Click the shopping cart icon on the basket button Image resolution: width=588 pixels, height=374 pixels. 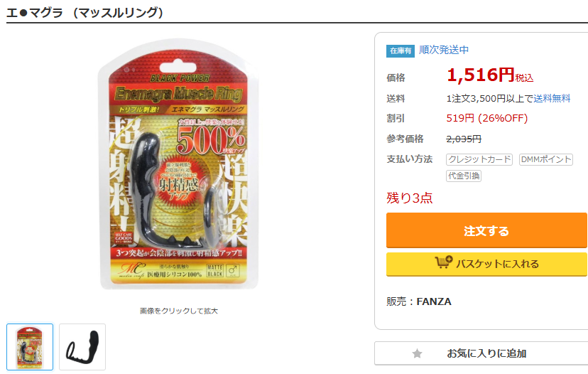pyautogui.click(x=444, y=262)
